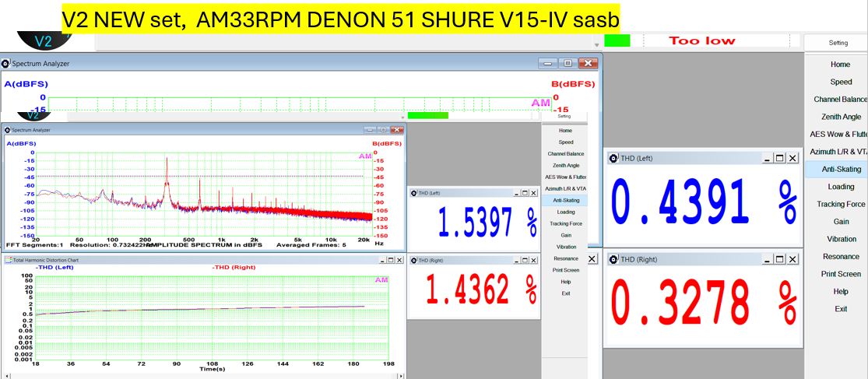Click the 'Averaged Frames: 5' status text
This screenshot has height=379, width=868.
pos(311,244)
